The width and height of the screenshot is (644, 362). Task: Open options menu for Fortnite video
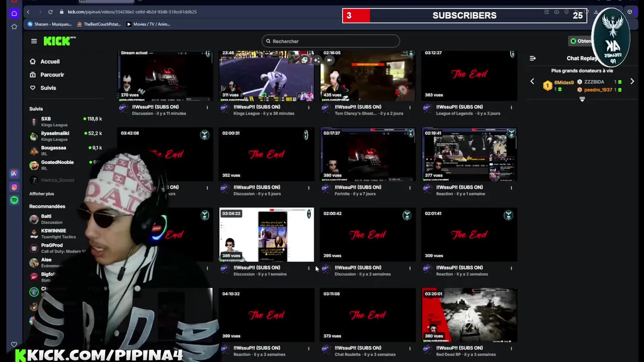(x=410, y=188)
